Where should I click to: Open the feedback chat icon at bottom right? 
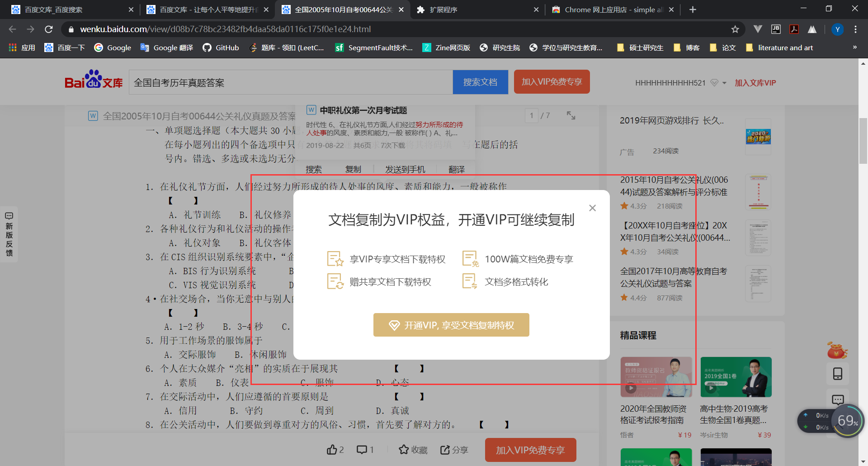(838, 399)
